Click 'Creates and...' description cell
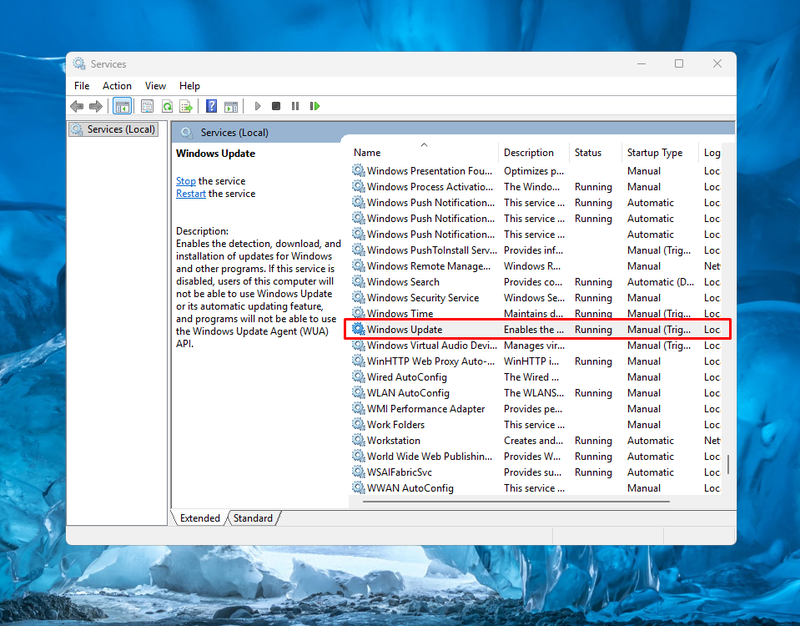The height and width of the screenshot is (626, 800). 534,440
